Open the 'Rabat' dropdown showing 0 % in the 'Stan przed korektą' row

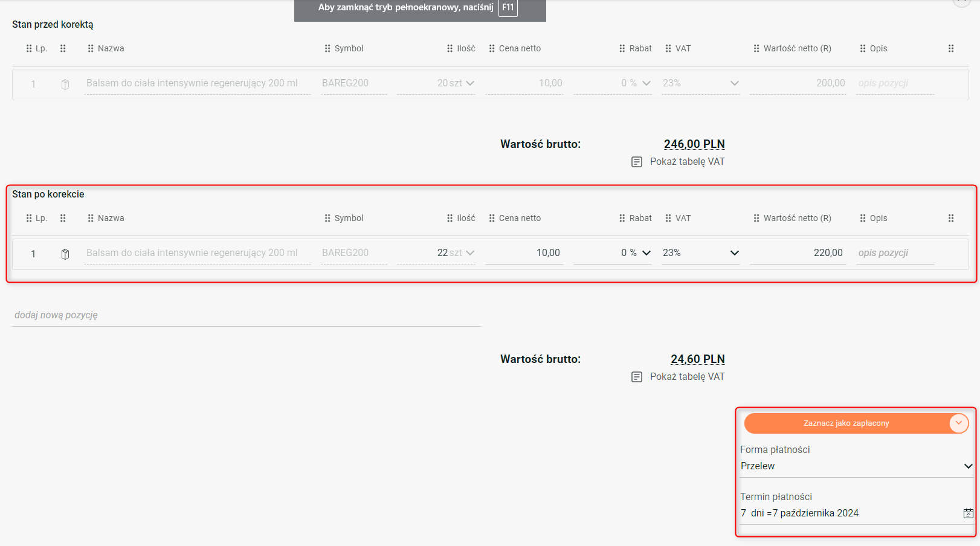click(x=646, y=83)
